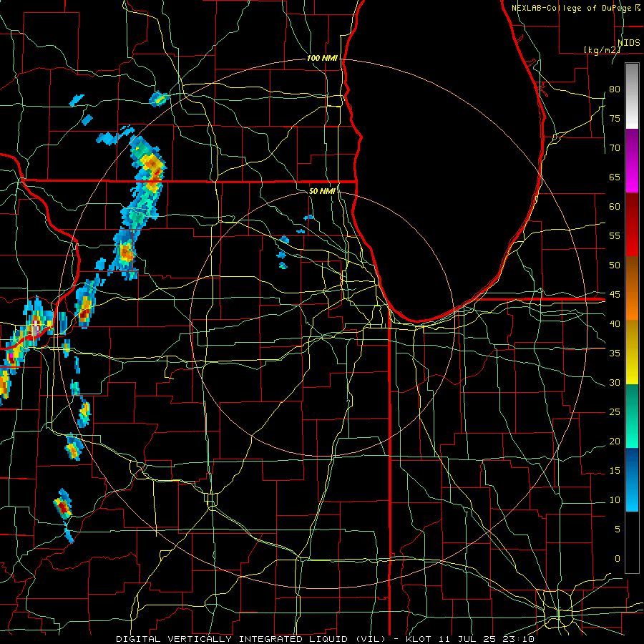Click the legend value 25
The width and height of the screenshot is (644, 644).
point(615,412)
